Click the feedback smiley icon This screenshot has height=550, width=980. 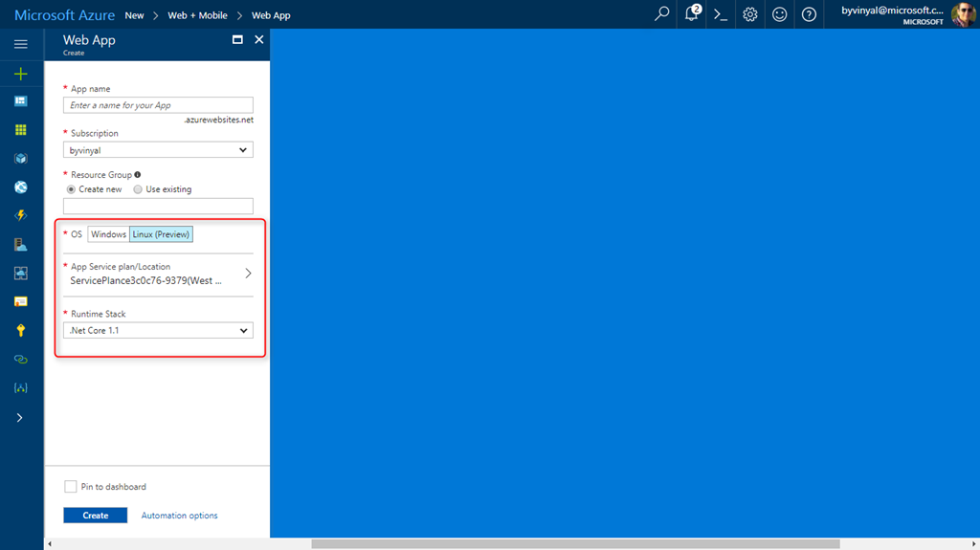tap(779, 14)
